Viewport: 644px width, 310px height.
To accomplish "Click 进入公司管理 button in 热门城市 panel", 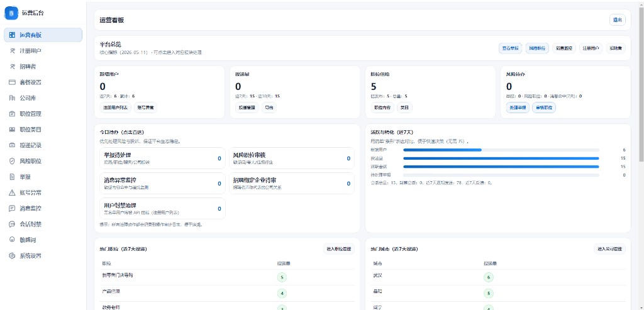I will (x=610, y=249).
